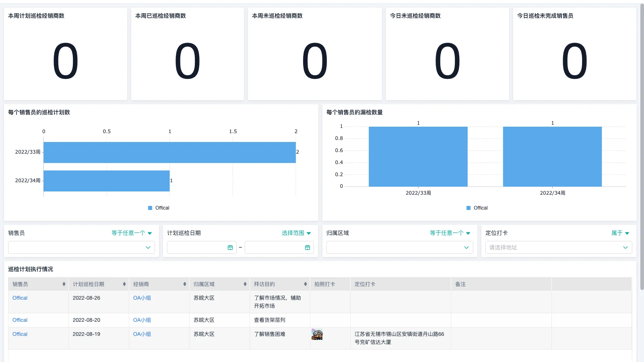Expand the 归属区域 selection dropdown

(x=466, y=247)
